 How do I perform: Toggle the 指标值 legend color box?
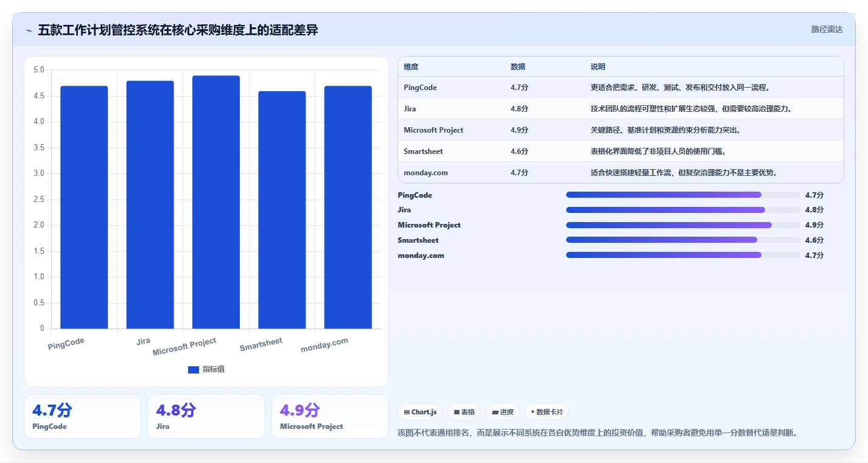click(x=194, y=369)
